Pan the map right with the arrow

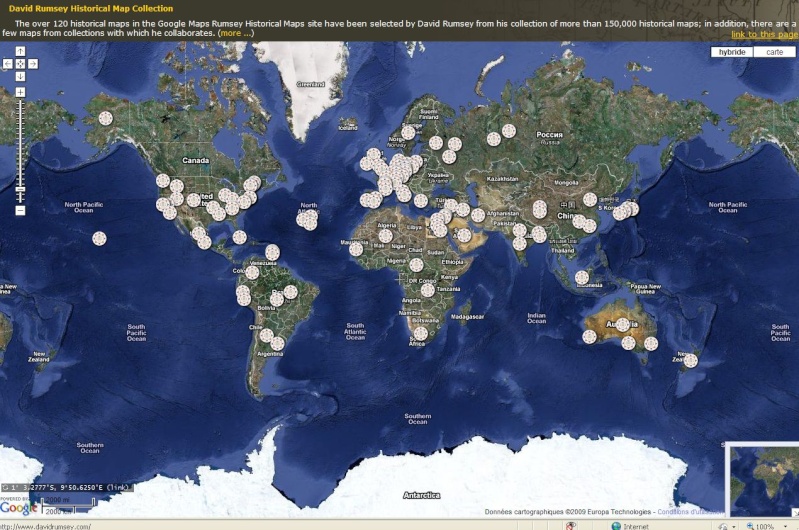coord(33,64)
